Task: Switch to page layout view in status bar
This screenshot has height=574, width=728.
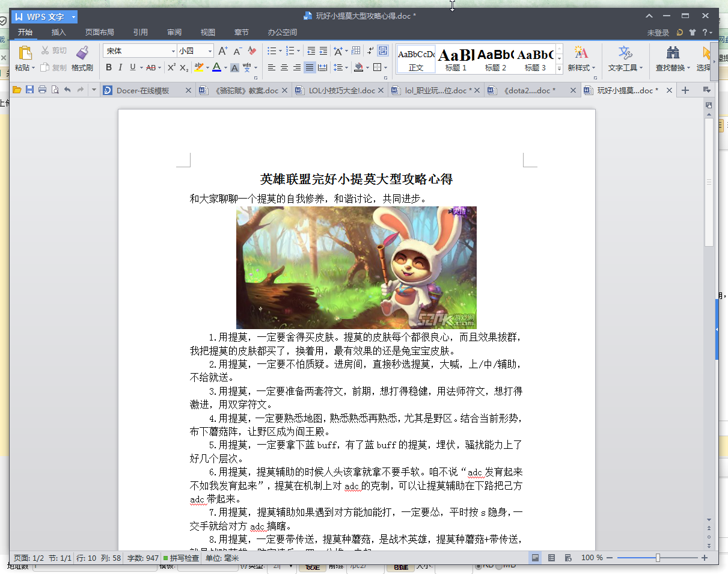Action: pyautogui.click(x=534, y=558)
